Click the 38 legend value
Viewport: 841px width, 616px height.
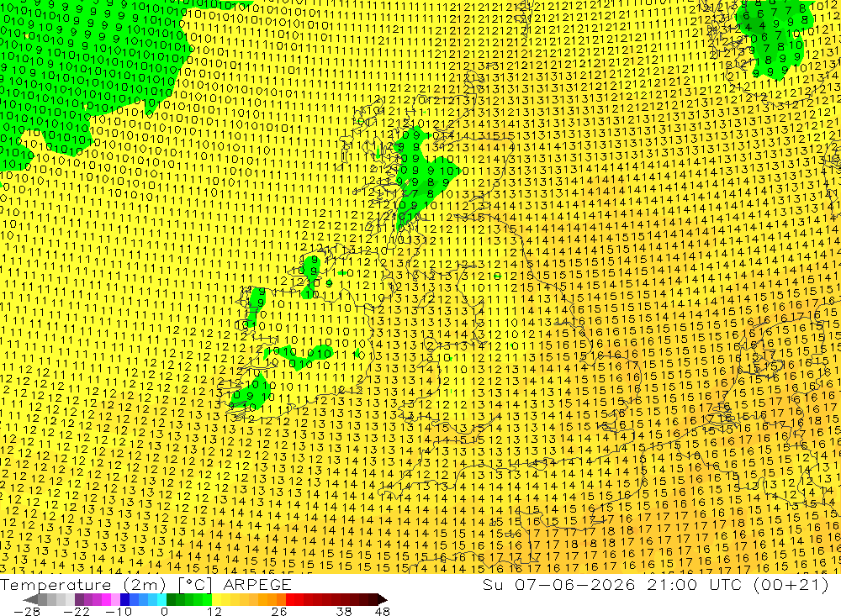click(x=344, y=612)
